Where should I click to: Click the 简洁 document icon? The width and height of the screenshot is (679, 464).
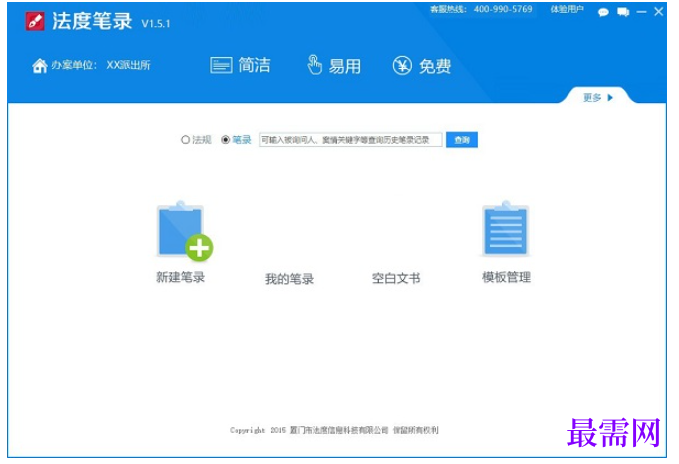[221, 65]
